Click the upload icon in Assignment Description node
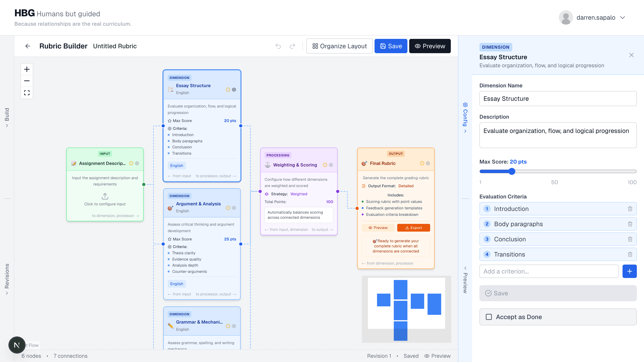Image resolution: width=644 pixels, height=362 pixels. (x=105, y=196)
